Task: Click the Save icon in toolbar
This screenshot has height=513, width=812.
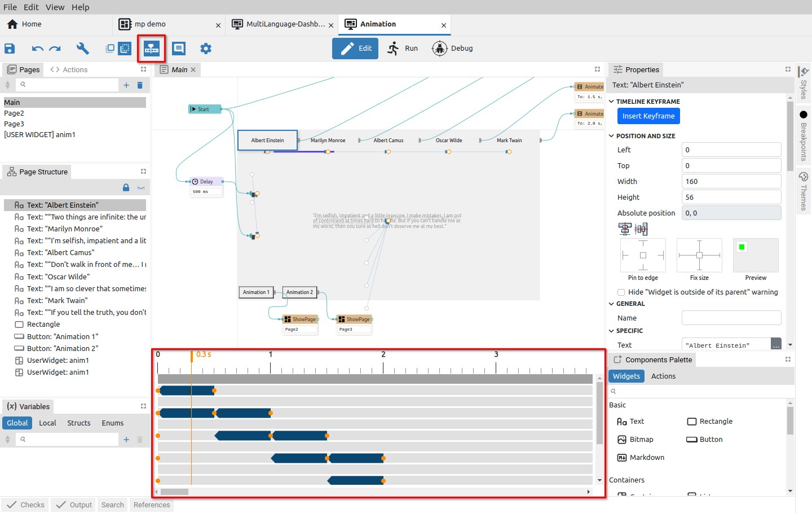Action: (x=10, y=49)
